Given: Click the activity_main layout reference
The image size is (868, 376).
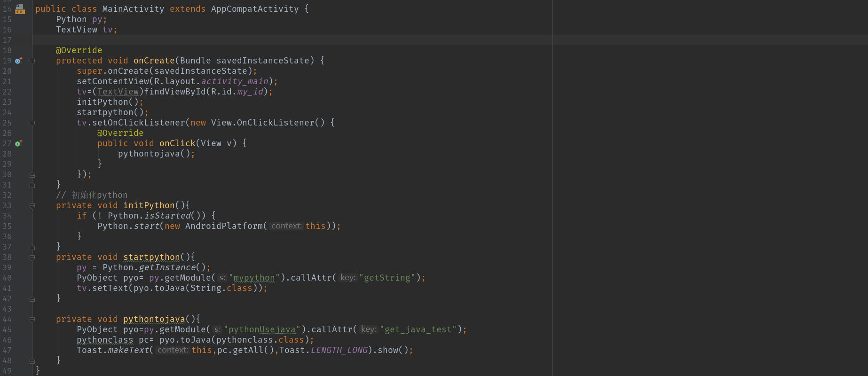Looking at the screenshot, I should click(235, 81).
